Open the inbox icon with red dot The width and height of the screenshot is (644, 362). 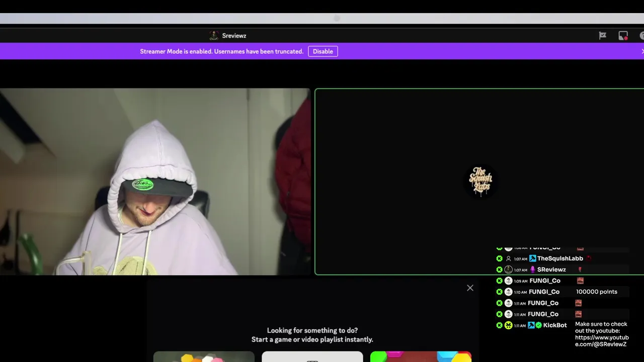[x=623, y=36]
